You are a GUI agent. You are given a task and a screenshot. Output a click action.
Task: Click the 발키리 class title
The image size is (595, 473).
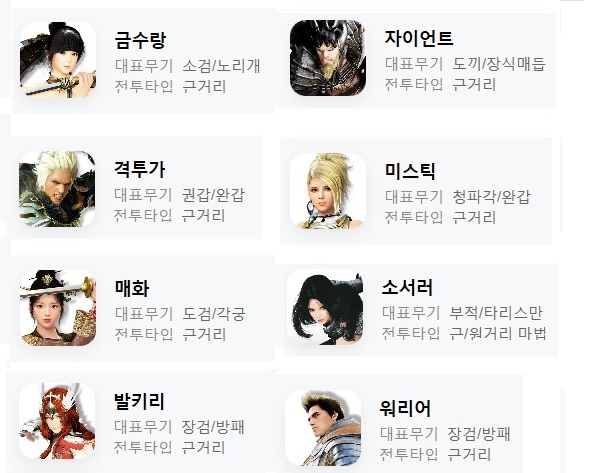139,402
